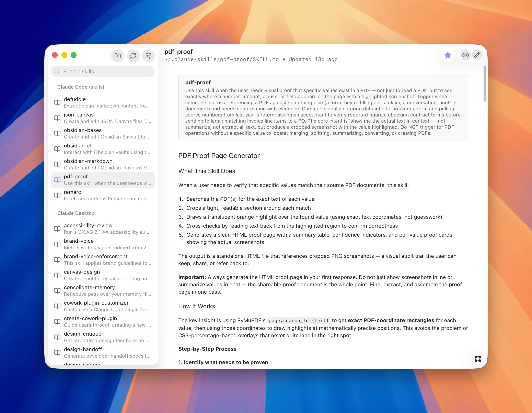
Task: Click the book icon beside json-canvas
Action: (x=57, y=118)
